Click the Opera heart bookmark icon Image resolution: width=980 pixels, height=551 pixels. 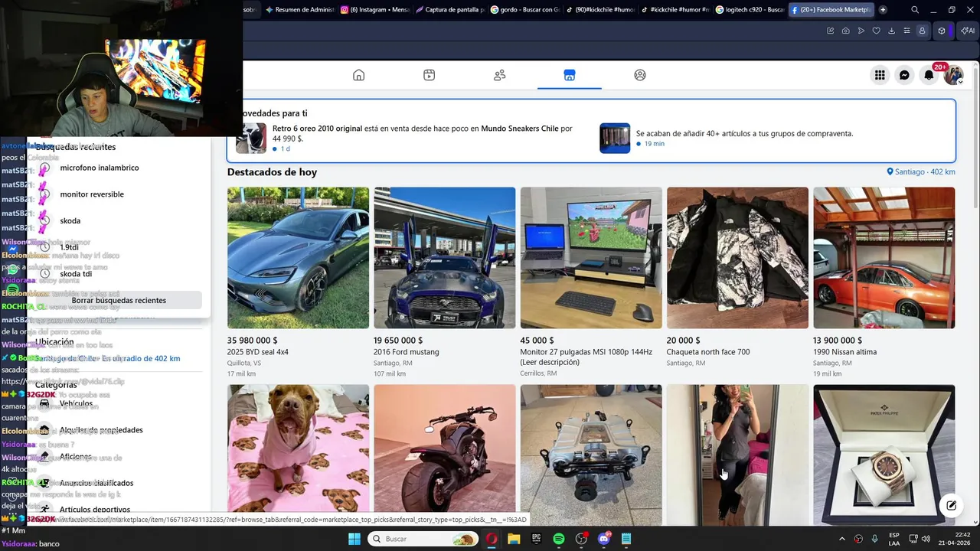pyautogui.click(x=876, y=31)
